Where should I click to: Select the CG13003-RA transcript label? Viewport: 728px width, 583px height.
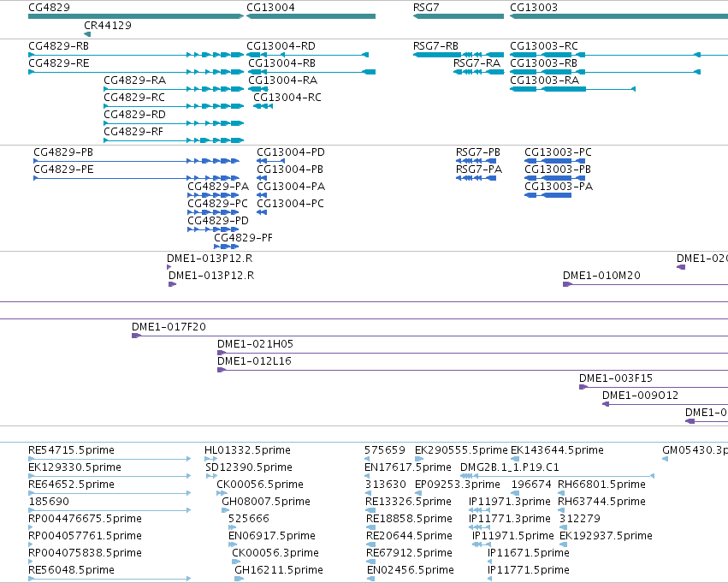click(x=545, y=80)
